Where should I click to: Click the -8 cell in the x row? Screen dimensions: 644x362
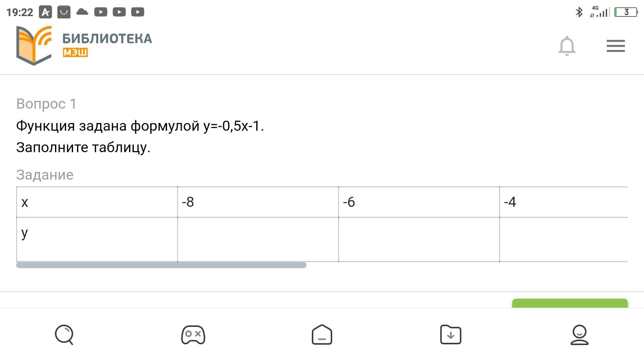tap(258, 202)
